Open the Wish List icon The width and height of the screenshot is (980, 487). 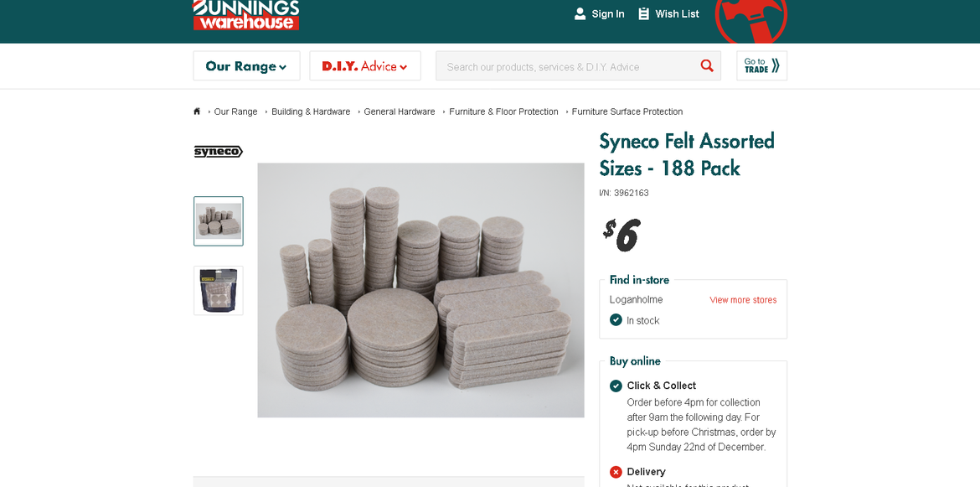[x=644, y=13]
